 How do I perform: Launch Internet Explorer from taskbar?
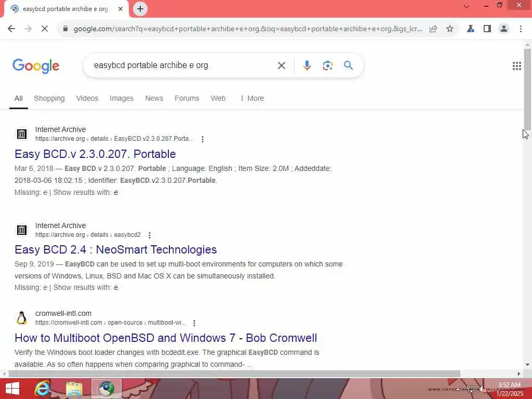(x=43, y=389)
